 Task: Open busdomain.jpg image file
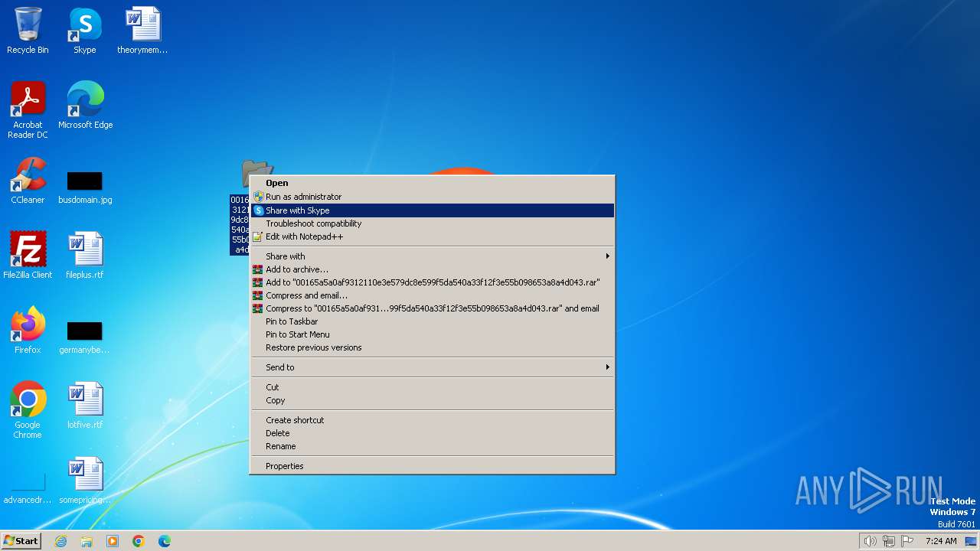tap(85, 187)
